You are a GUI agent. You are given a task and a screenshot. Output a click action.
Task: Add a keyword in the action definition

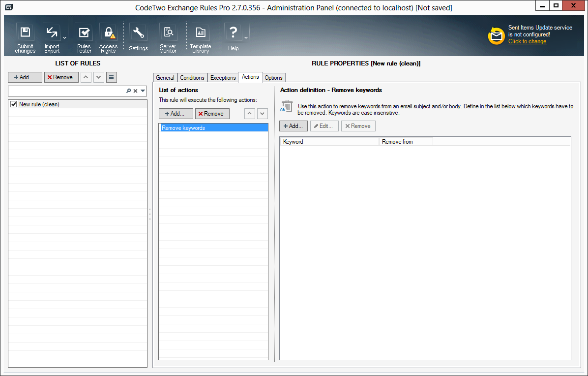pos(293,126)
